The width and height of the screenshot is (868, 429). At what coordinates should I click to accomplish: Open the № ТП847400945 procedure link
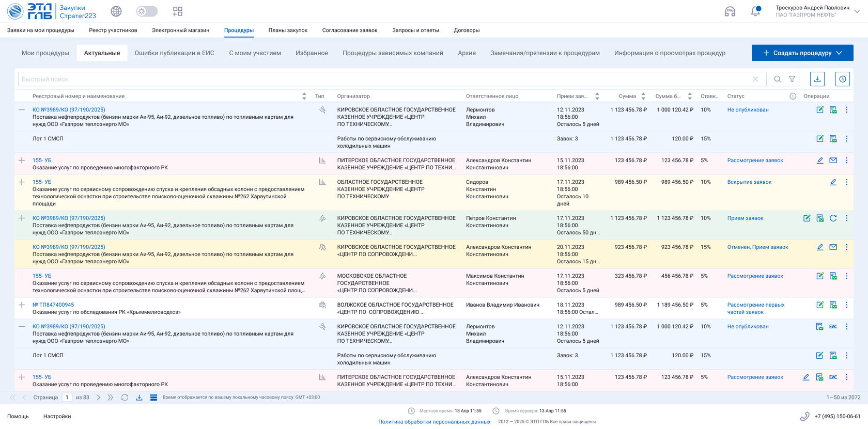pos(53,305)
